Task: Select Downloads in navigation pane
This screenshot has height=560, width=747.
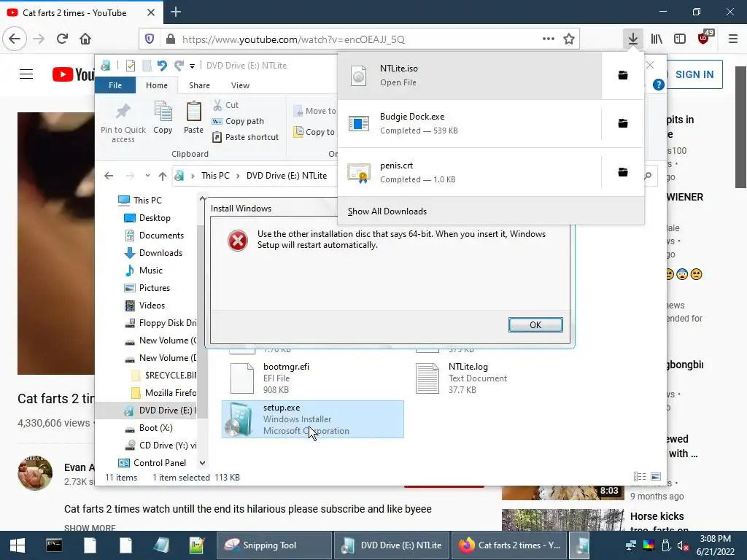Action: click(x=160, y=253)
